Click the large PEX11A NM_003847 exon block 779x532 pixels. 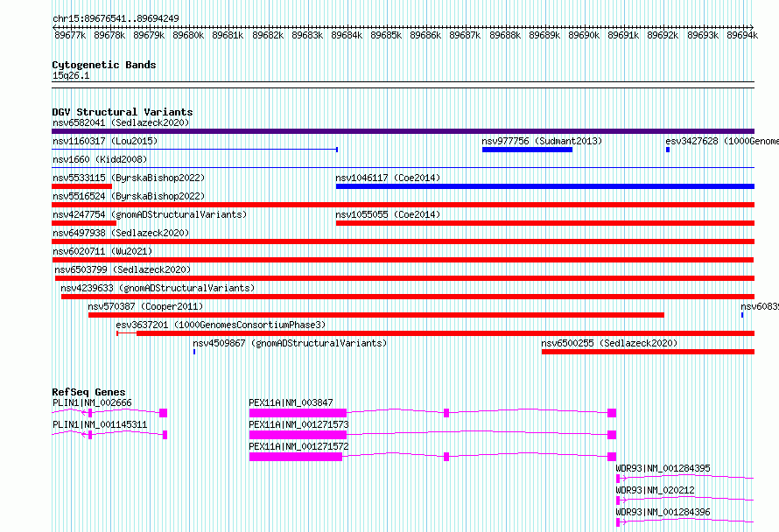pyautogui.click(x=298, y=413)
